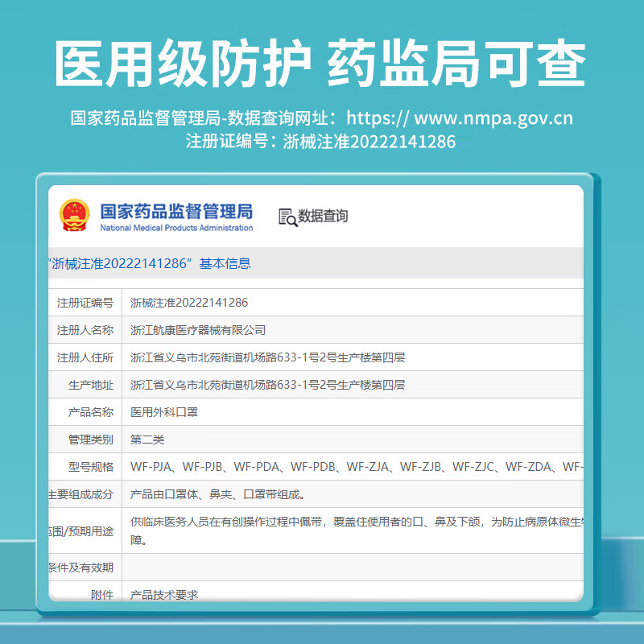
Task: Open the 产品技术要求 attachment link
Action: (x=164, y=594)
